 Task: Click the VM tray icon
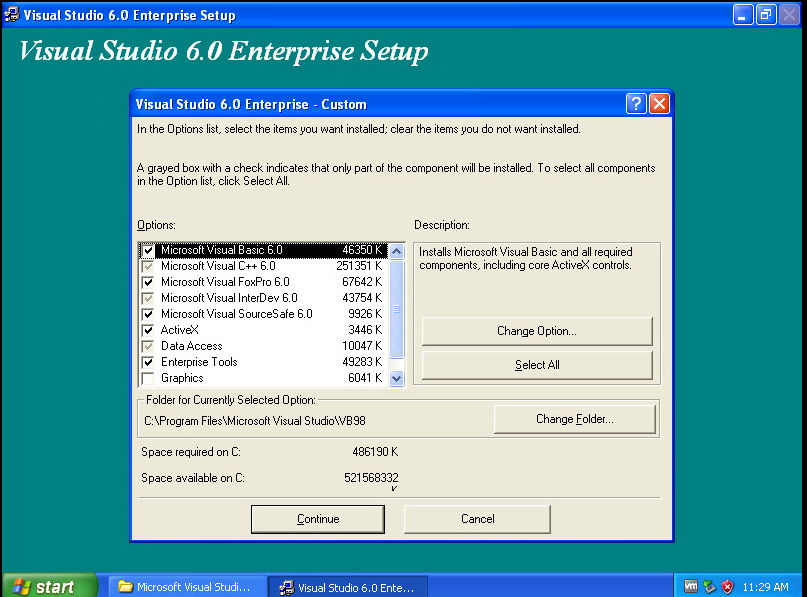pos(691,586)
